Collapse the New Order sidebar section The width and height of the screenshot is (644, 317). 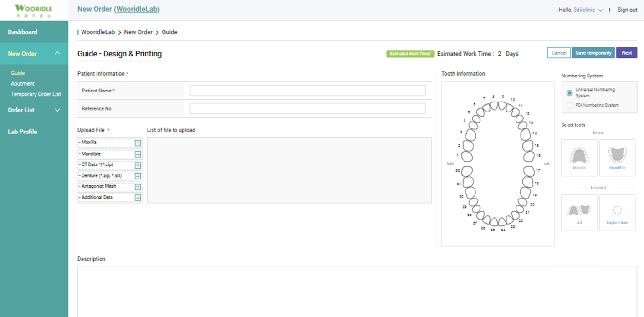[57, 53]
